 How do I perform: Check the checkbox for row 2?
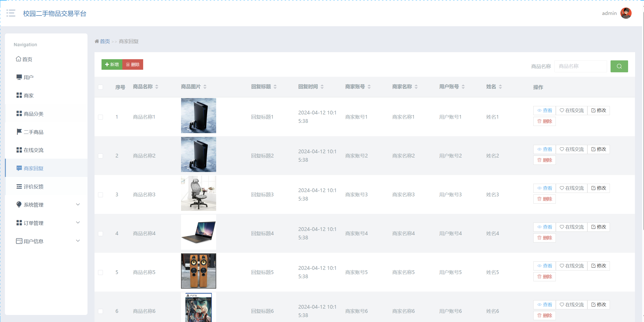101,156
